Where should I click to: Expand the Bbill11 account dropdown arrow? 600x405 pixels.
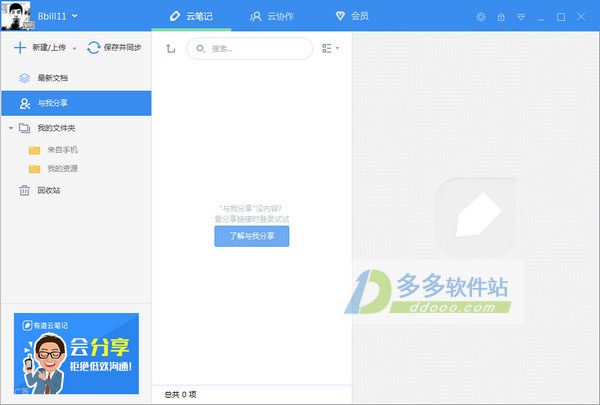pos(75,16)
